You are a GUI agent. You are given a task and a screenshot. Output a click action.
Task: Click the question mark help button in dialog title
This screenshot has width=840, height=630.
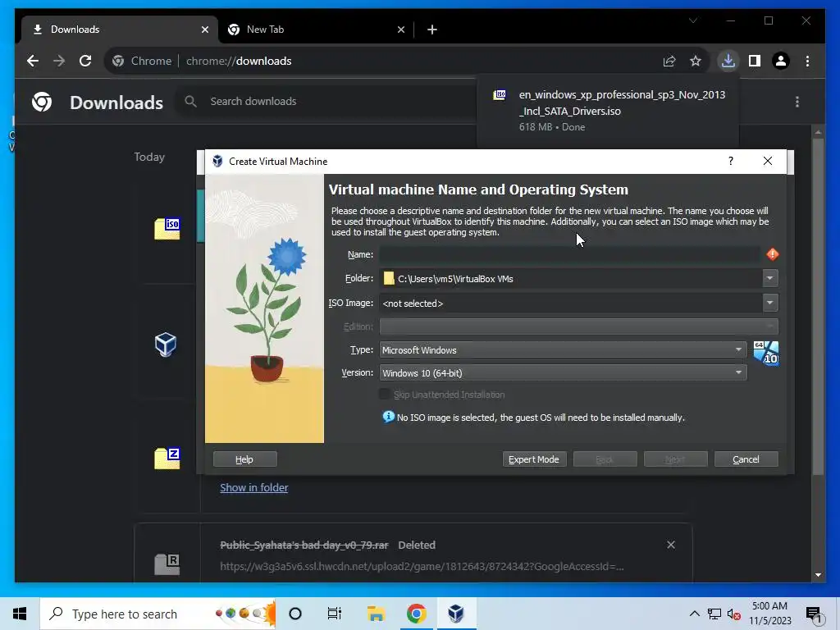731,162
